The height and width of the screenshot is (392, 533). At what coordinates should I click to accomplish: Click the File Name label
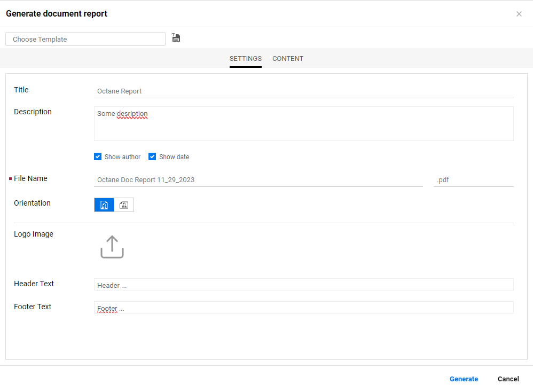(30, 178)
